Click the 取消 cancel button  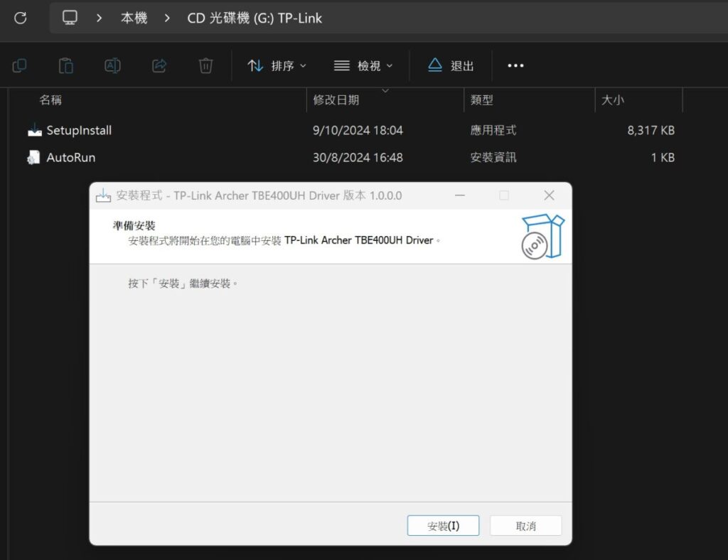point(526,526)
